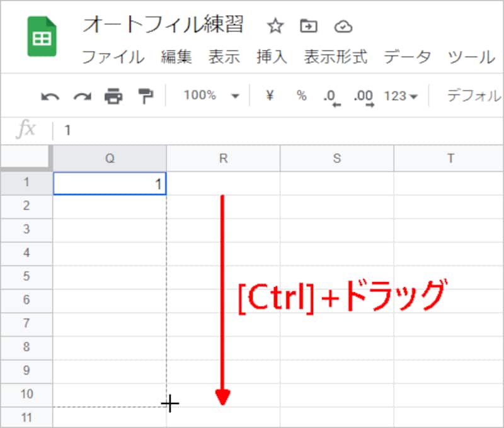Redo the last action
Image resolution: width=504 pixels, height=428 pixels.
point(81,95)
